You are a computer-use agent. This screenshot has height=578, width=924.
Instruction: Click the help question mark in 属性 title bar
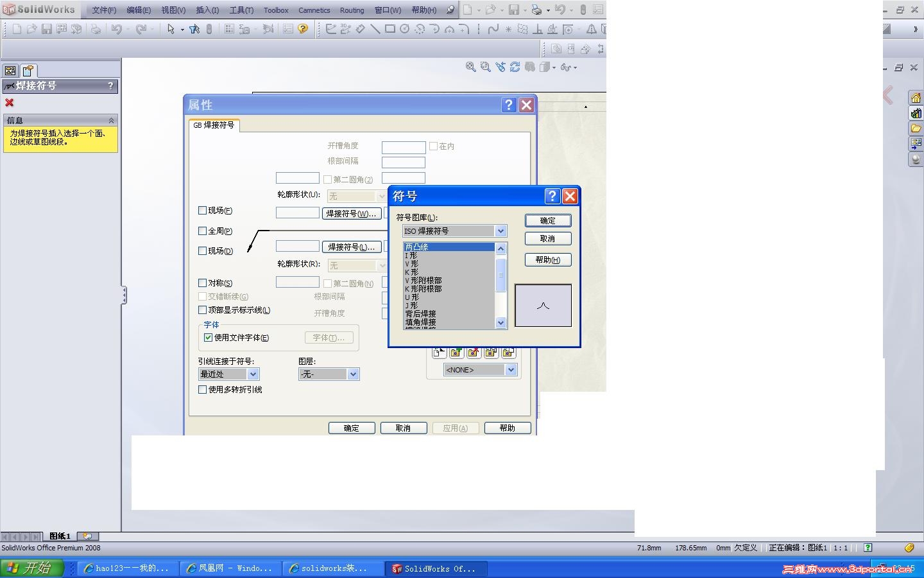509,105
